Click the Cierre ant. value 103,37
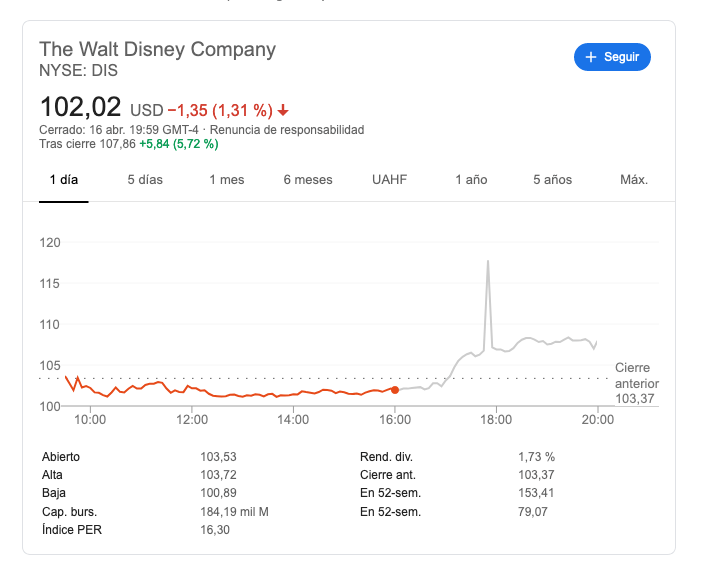 [x=536, y=475]
